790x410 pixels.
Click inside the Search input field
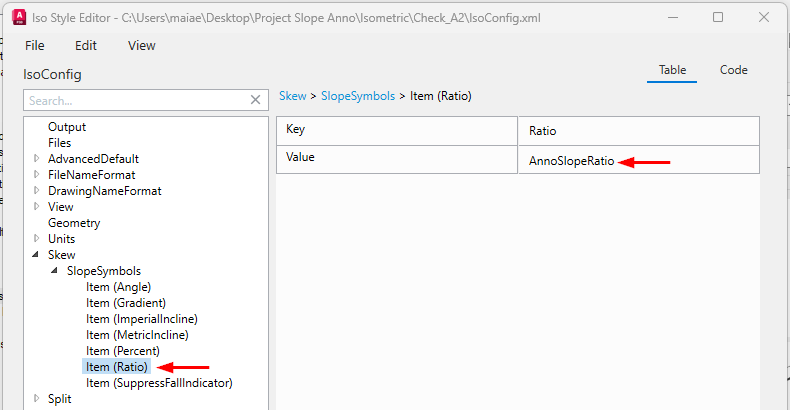[x=135, y=100]
